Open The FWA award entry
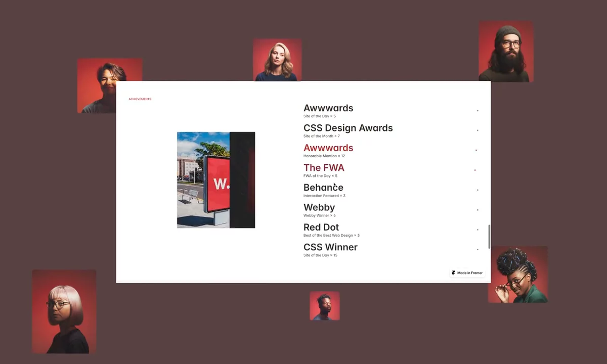 point(324,168)
